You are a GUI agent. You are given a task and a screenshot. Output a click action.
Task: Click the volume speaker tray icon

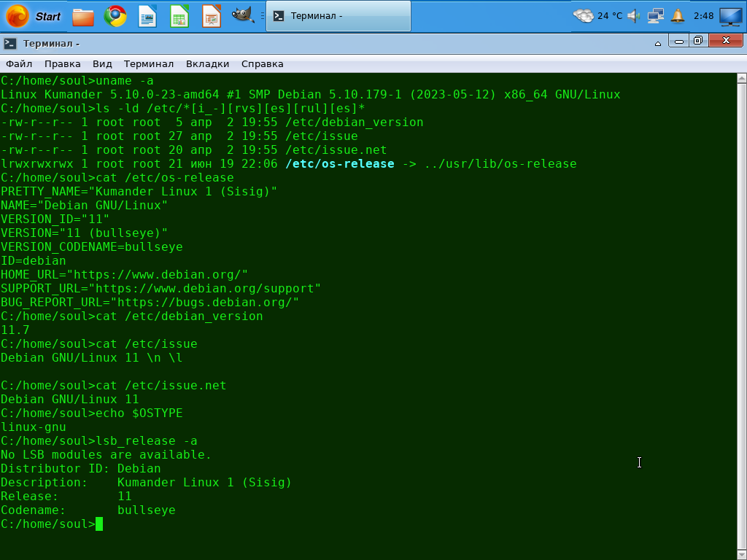(634, 16)
